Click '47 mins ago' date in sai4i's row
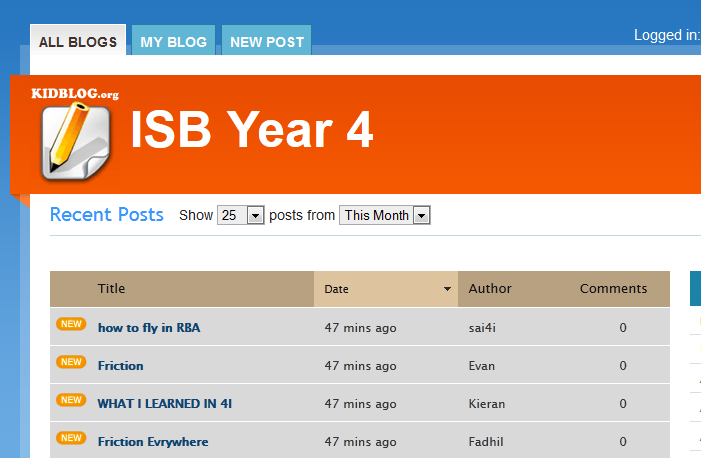Image resolution: width=701 pixels, height=458 pixels. click(360, 328)
